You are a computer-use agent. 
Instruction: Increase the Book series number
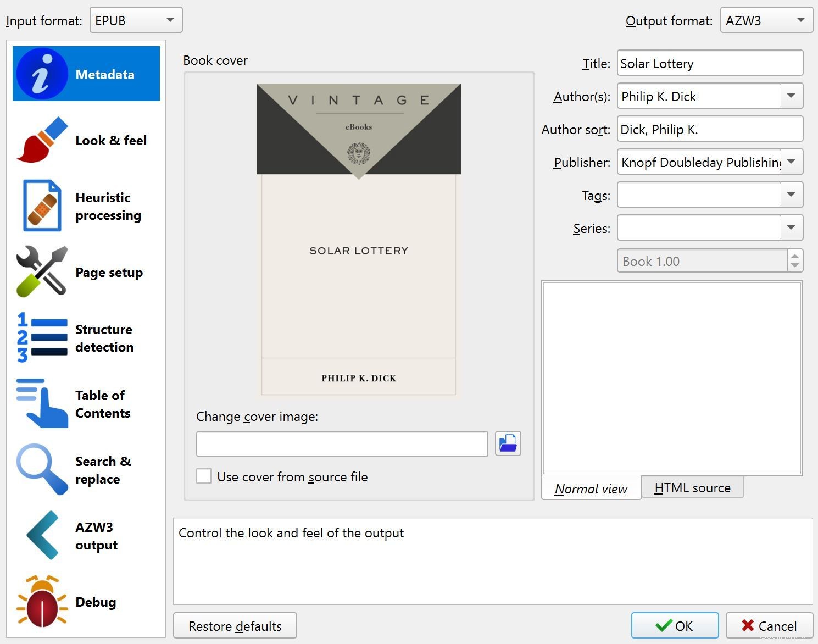click(x=795, y=256)
